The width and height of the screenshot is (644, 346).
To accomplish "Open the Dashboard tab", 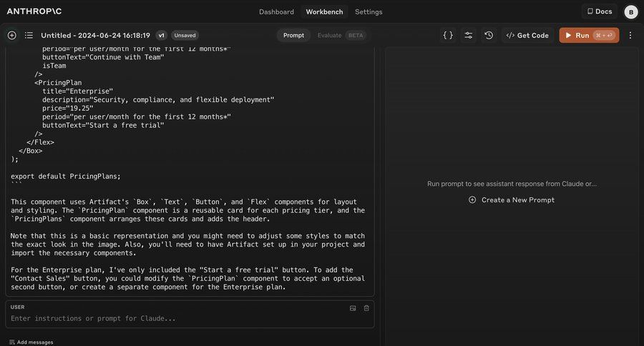I will point(276,12).
